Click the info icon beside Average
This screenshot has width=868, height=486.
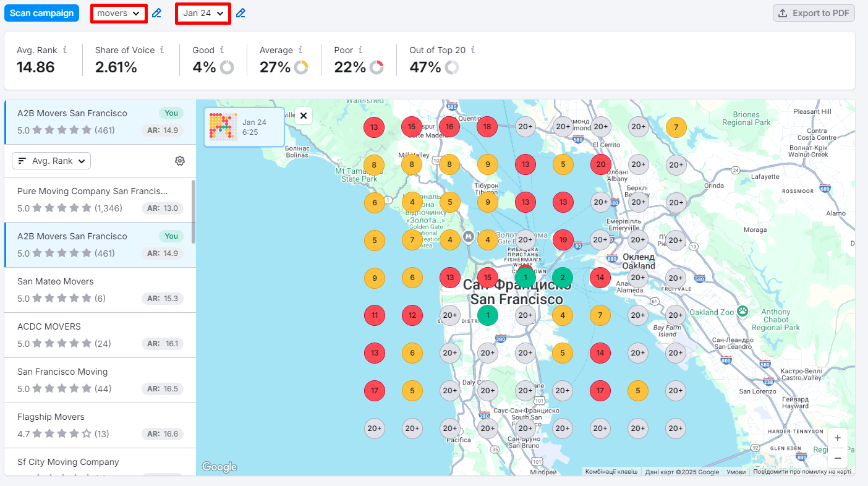pos(301,50)
